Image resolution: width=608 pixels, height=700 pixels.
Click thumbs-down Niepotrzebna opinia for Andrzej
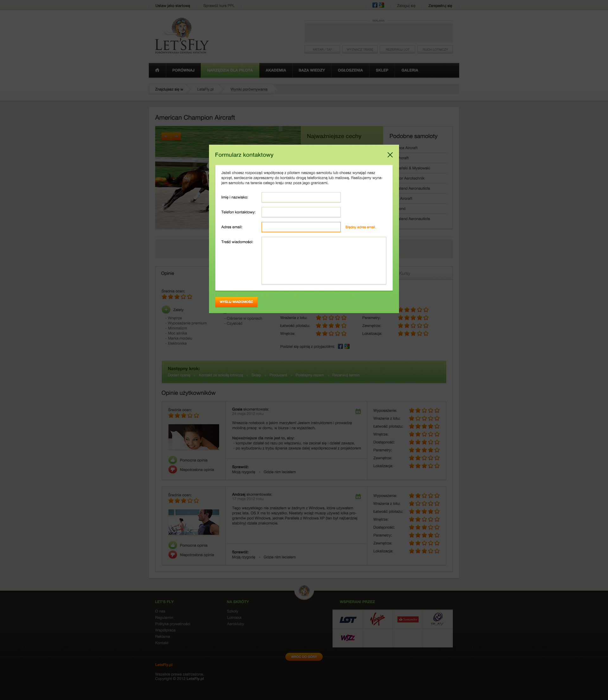click(x=173, y=555)
